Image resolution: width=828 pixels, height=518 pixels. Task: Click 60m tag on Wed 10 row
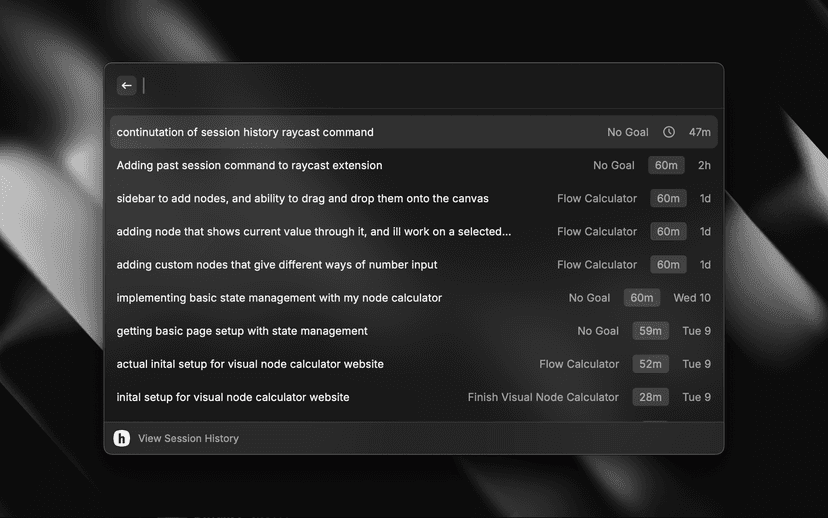pyautogui.click(x=642, y=298)
